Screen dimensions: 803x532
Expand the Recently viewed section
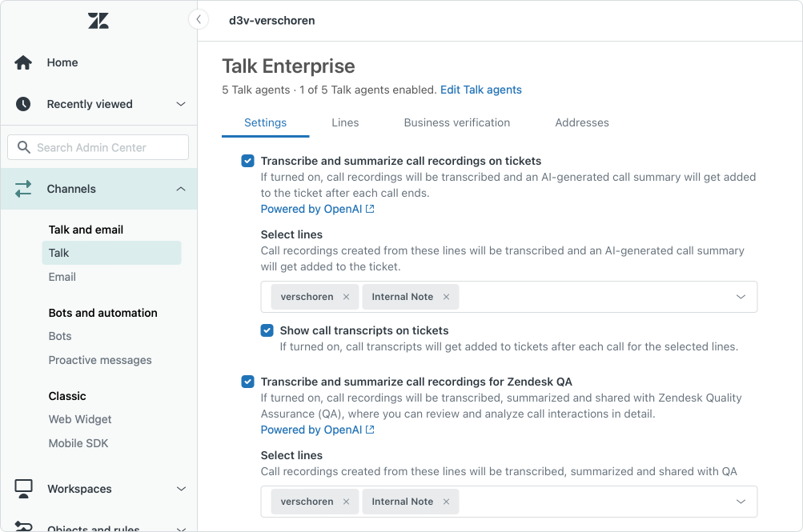point(181,104)
